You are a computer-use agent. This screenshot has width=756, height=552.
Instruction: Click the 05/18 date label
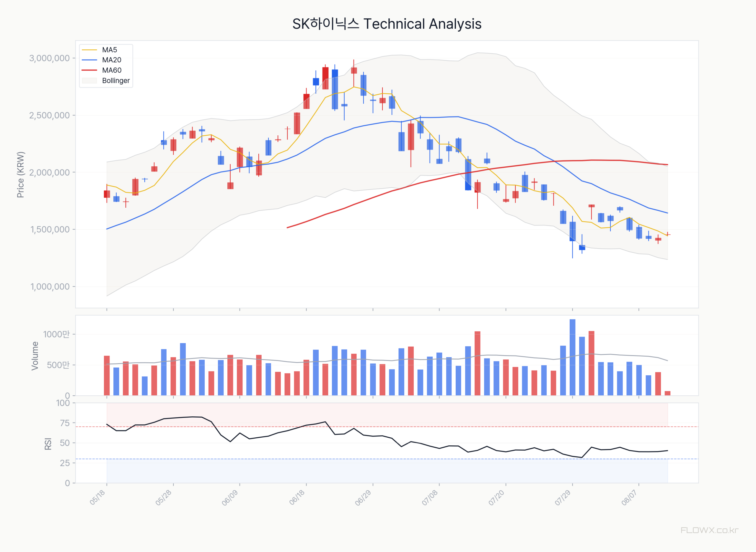[97, 498]
